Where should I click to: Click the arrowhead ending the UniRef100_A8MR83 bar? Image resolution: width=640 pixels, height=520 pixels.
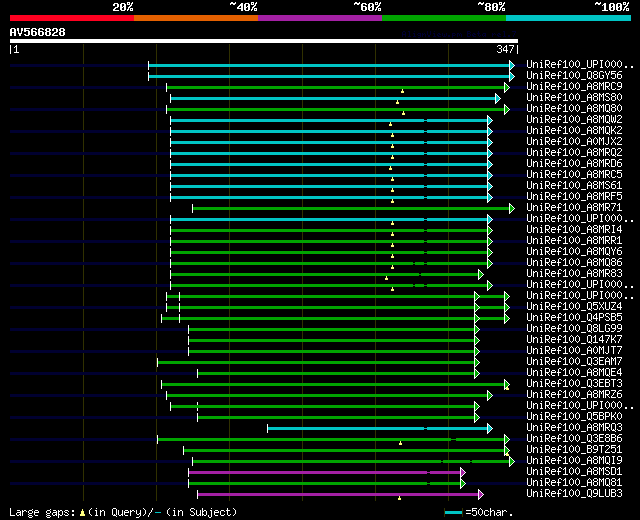tap(481, 274)
